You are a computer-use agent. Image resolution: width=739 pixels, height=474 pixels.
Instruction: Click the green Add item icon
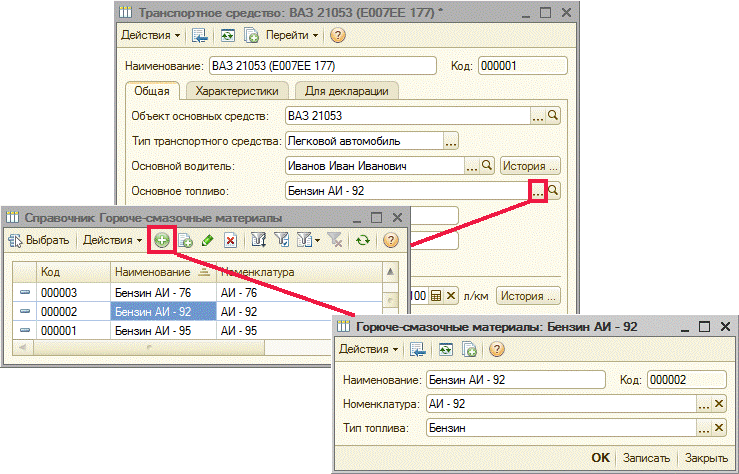tap(161, 240)
